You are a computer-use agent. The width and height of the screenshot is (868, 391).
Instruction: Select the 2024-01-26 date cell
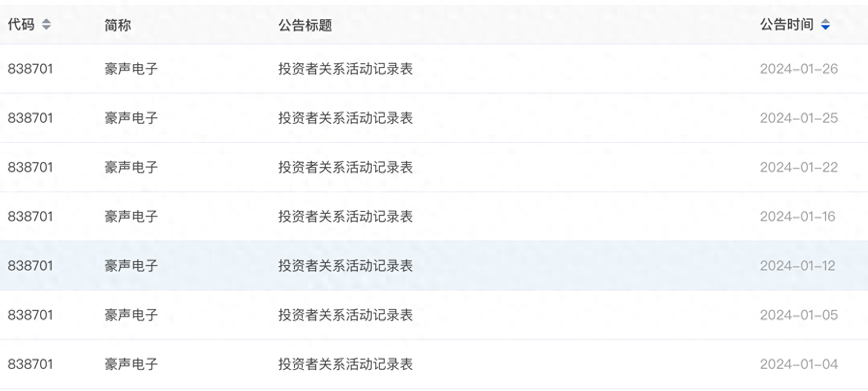click(798, 69)
